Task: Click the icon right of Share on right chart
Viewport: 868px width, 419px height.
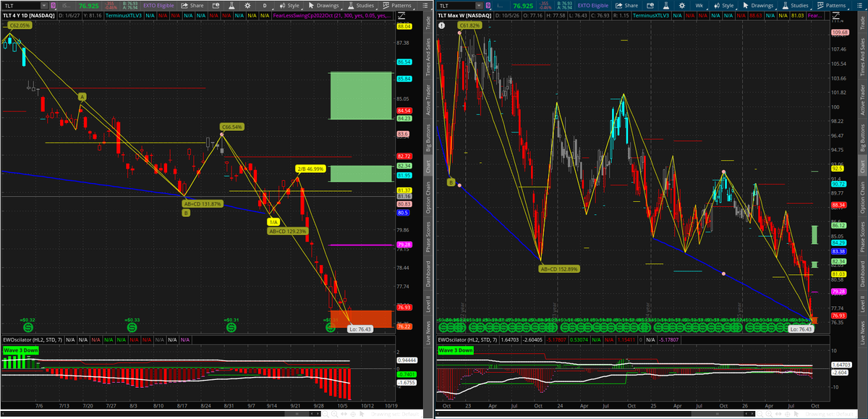Action: pyautogui.click(x=651, y=5)
